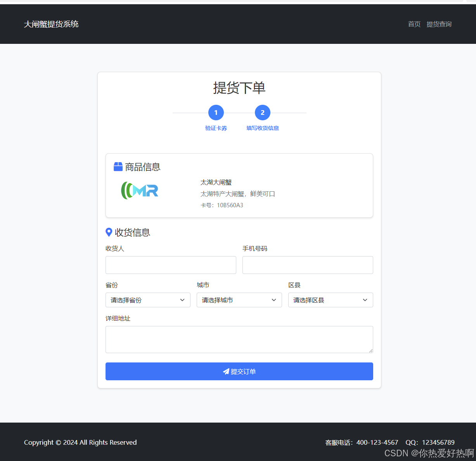
Task: Click the 验证卡券 step label
Action: 216,128
